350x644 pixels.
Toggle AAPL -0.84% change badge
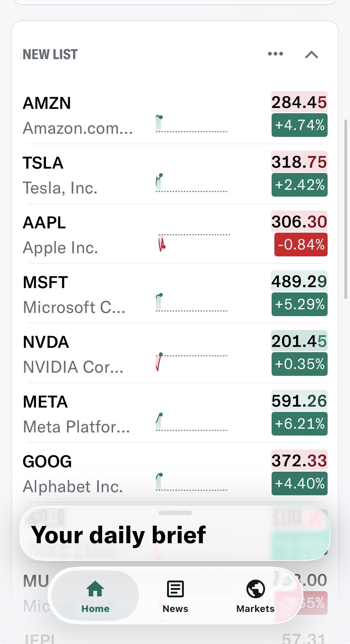point(301,245)
